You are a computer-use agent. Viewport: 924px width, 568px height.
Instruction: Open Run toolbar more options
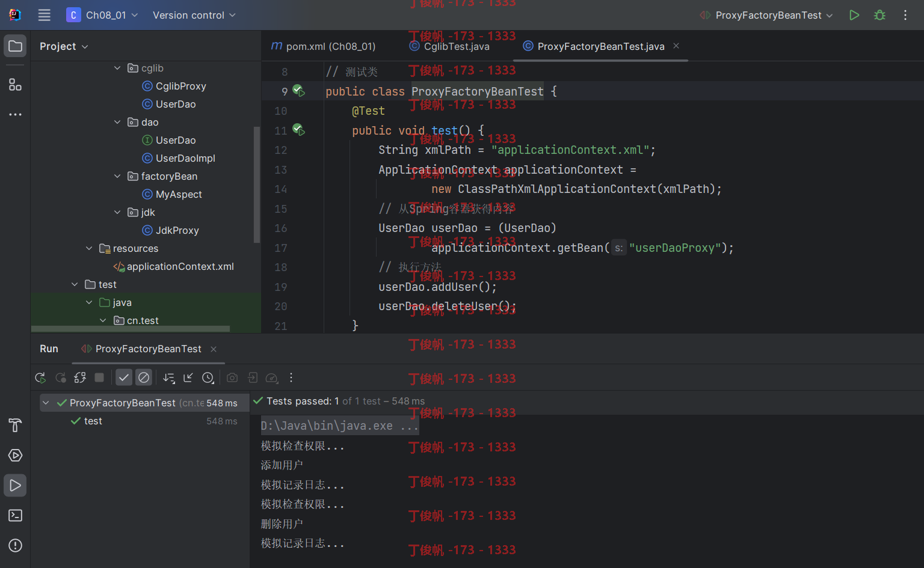(x=291, y=377)
